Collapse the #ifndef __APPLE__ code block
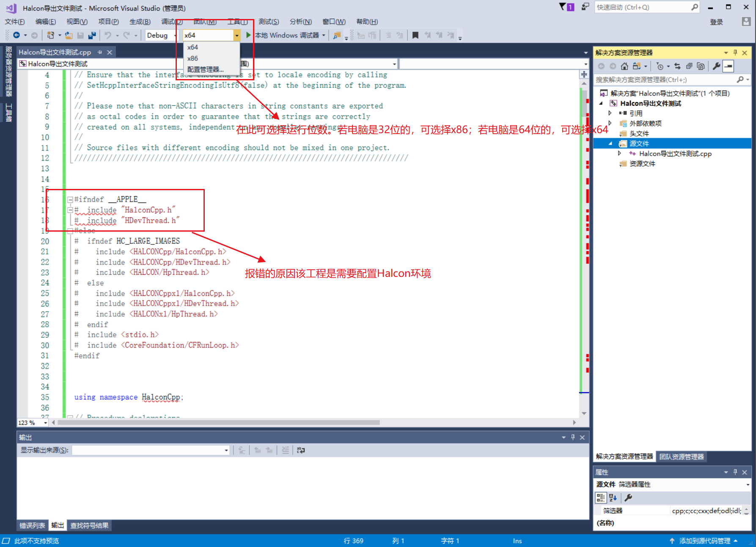Viewport: 756px width, 547px height. pos(70,200)
